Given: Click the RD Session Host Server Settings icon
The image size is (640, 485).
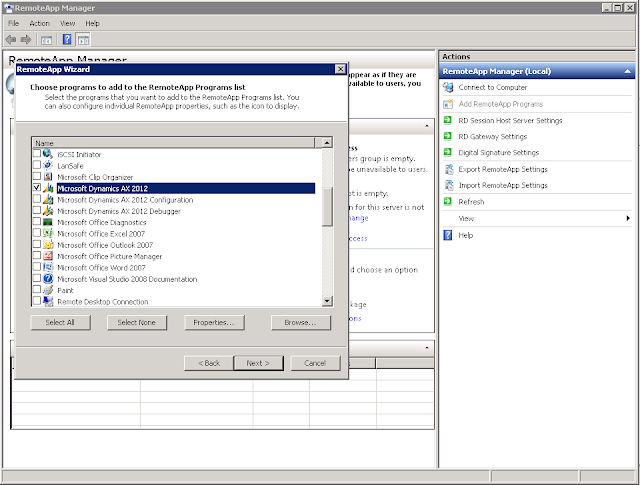Looking at the screenshot, I should 448,120.
